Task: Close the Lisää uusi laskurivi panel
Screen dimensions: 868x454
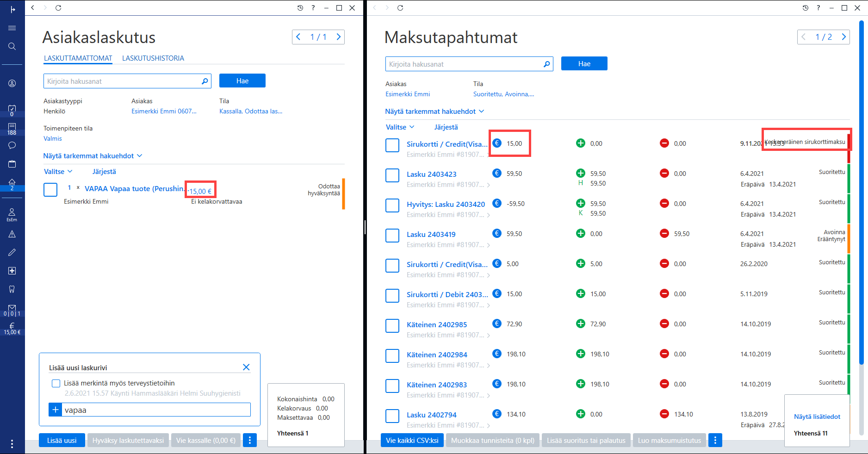Action: click(246, 367)
